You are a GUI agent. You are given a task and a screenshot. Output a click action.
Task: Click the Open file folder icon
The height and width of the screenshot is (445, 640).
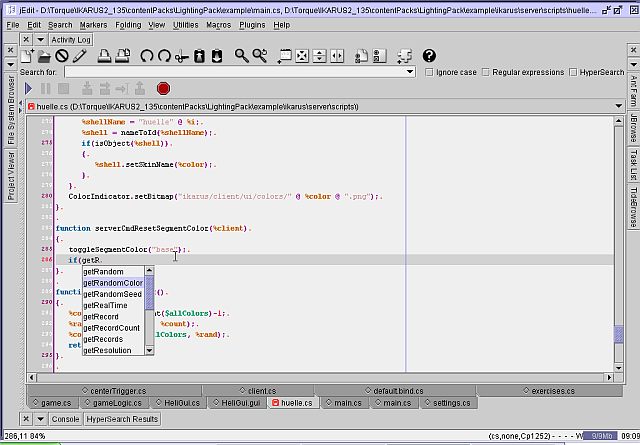point(46,56)
